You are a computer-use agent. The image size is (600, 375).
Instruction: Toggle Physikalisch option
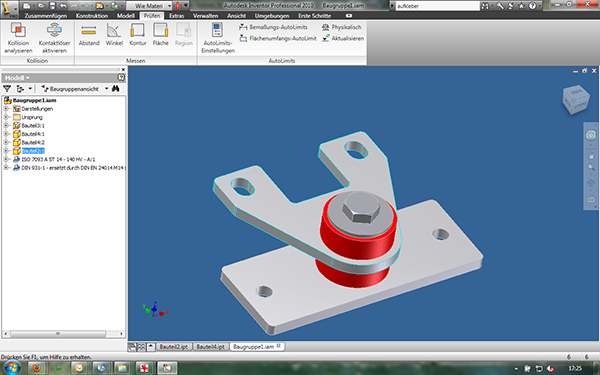[x=342, y=27]
